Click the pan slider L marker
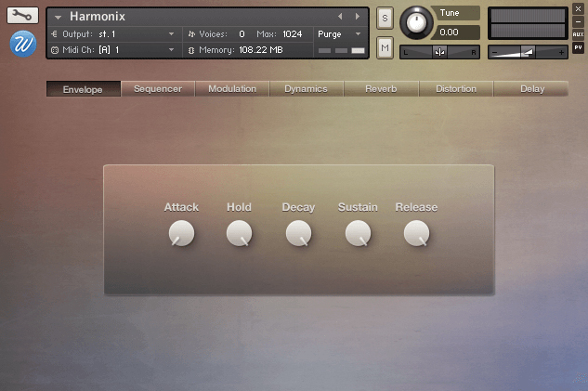Screen dimensions: 588x391 point(406,53)
